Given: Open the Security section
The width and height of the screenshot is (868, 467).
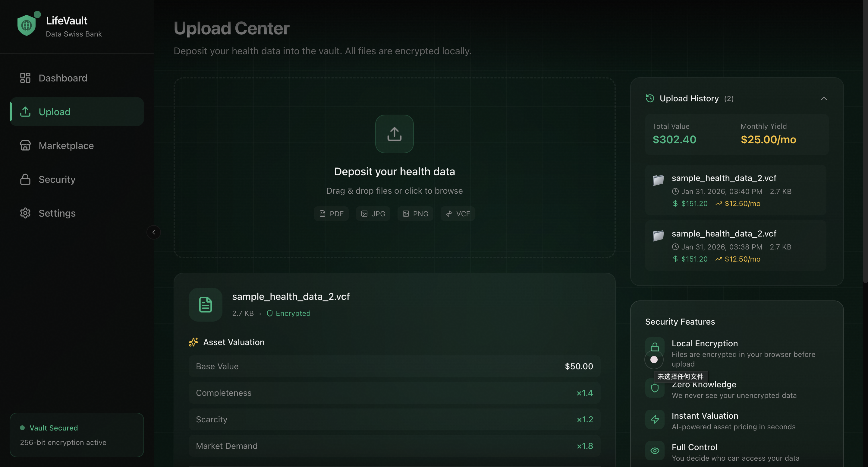Looking at the screenshot, I should point(57,179).
